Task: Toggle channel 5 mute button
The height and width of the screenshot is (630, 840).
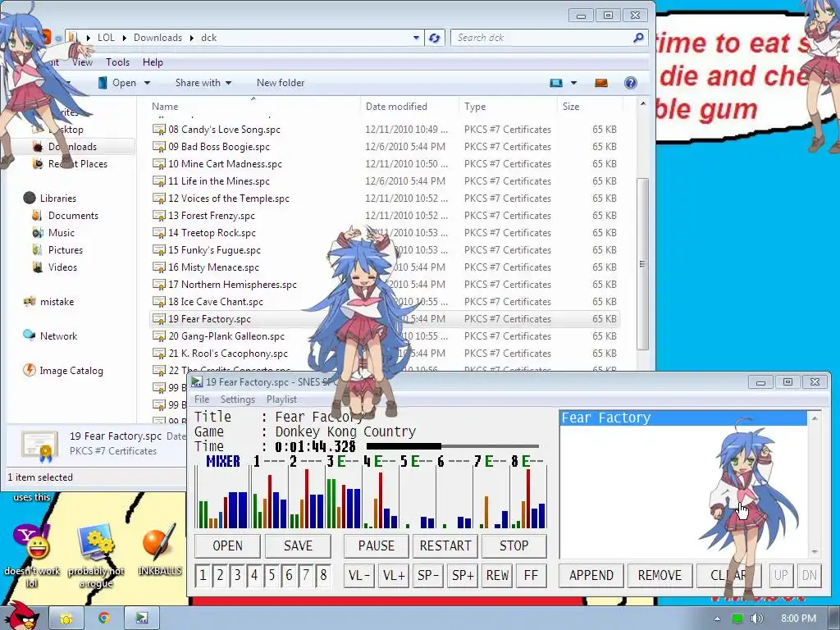Action: (x=272, y=575)
